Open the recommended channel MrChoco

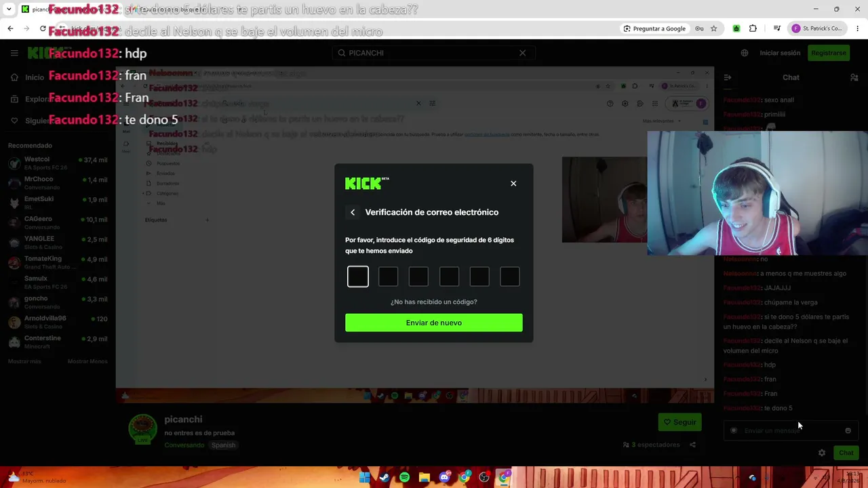[58, 182]
